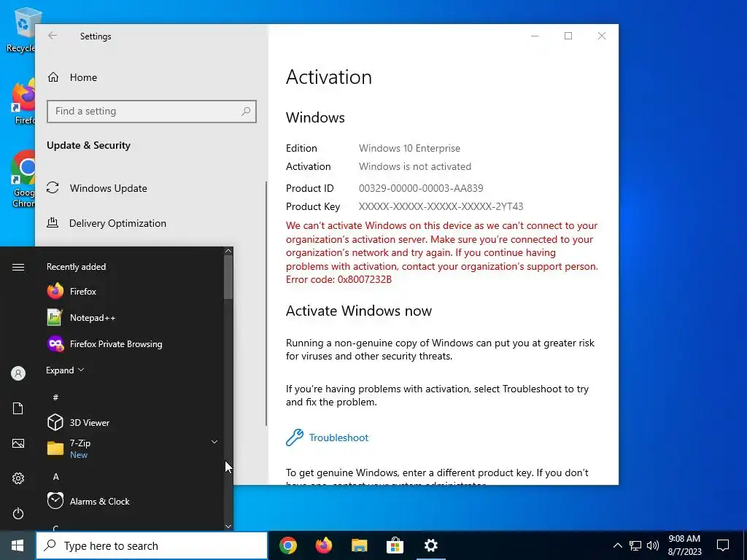
Task: Open Delivery Optimization settings page
Action: 117,223
